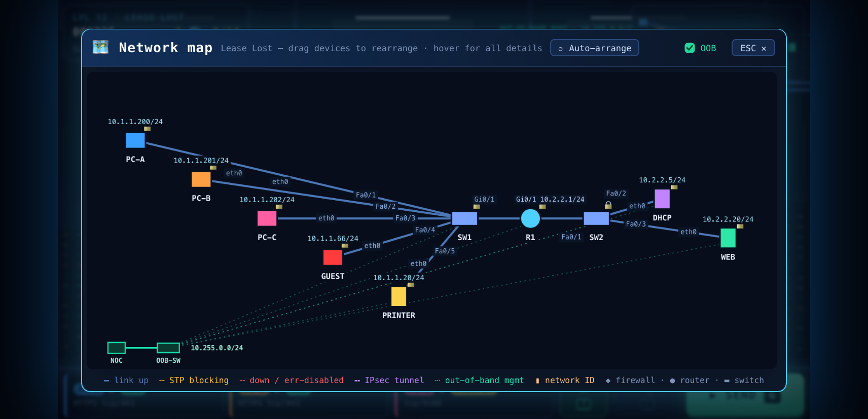The width and height of the screenshot is (868, 419).
Task: Select the SW2 switch node
Action: (596, 218)
